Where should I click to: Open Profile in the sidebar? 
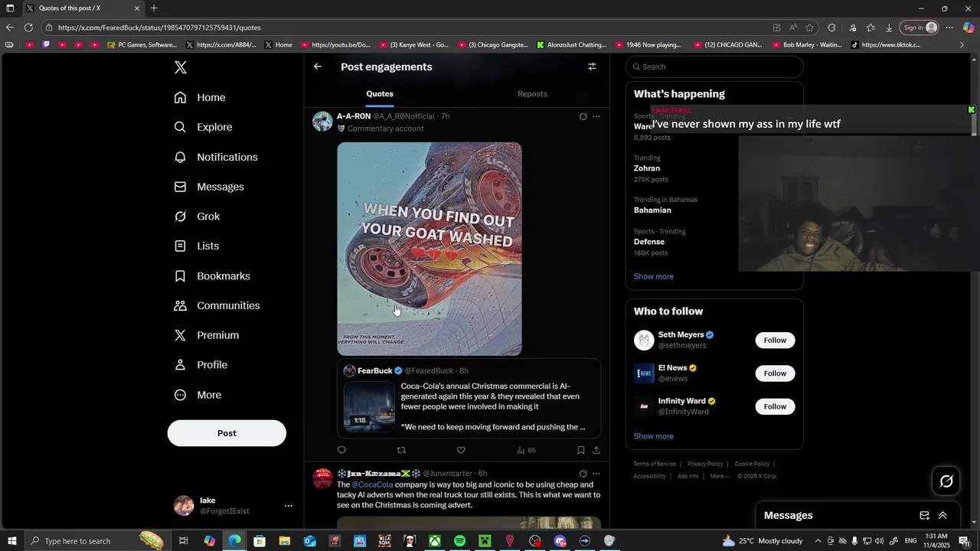(x=201, y=365)
